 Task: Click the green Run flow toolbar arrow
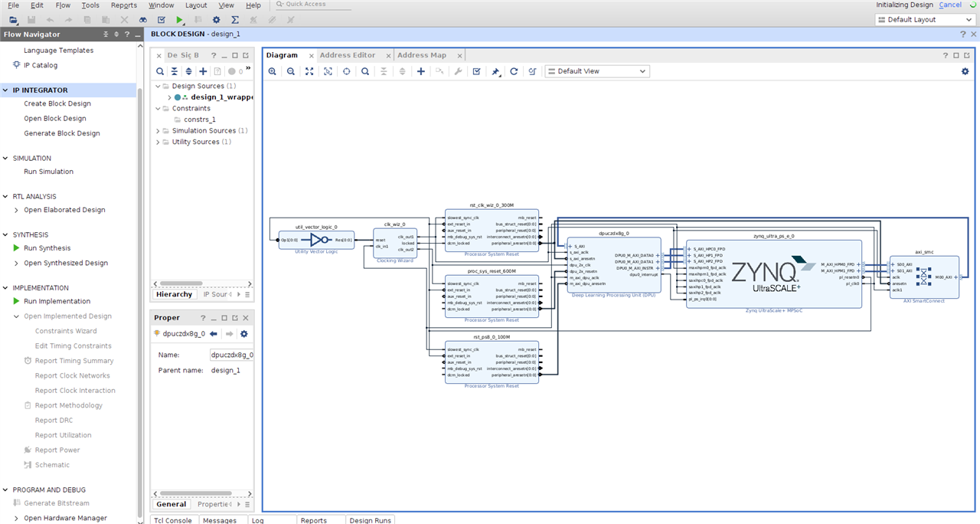click(x=180, y=19)
